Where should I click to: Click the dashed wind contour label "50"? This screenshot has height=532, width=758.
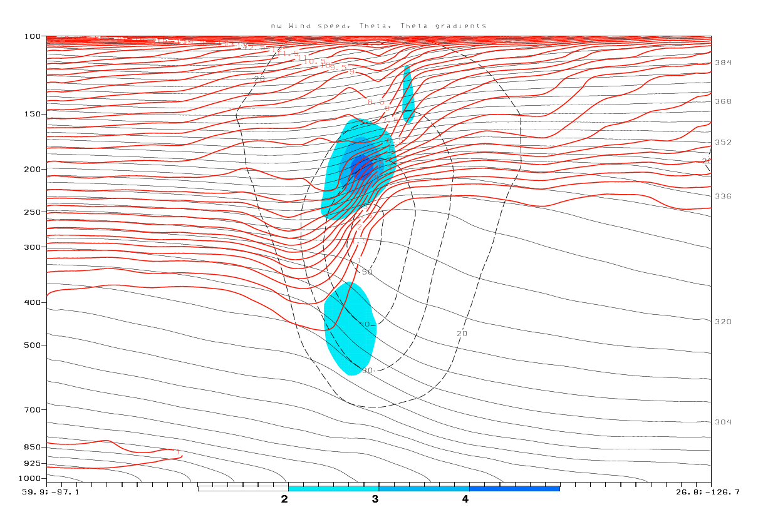(367, 272)
